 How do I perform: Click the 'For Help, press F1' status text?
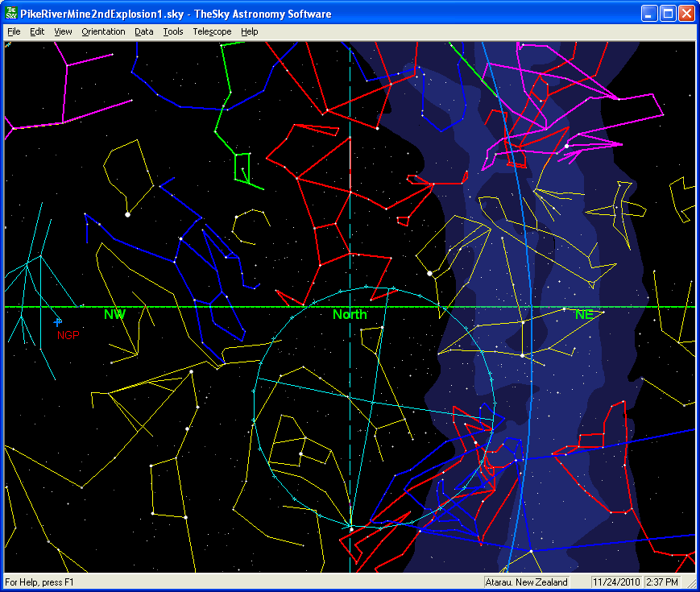click(x=41, y=582)
